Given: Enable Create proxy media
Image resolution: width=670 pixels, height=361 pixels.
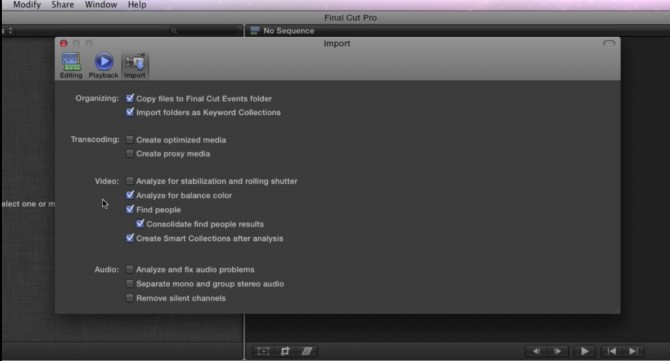Looking at the screenshot, I should click(x=129, y=153).
